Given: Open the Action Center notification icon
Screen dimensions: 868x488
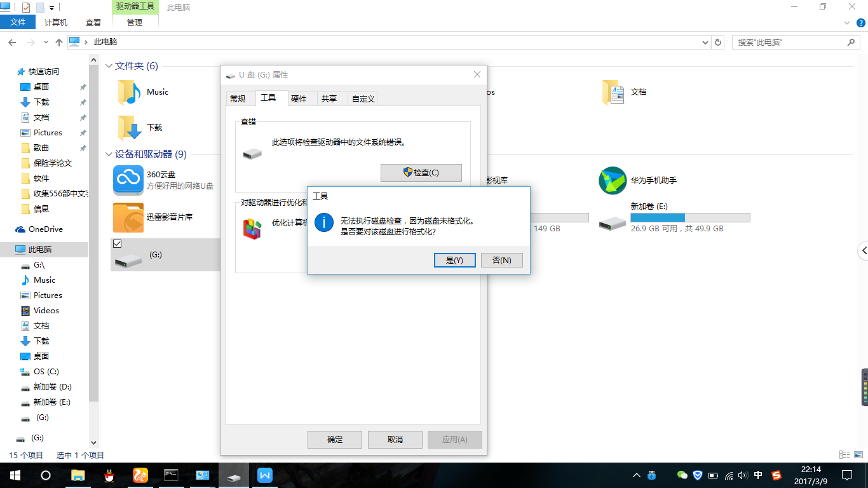Looking at the screenshot, I should tap(846, 475).
